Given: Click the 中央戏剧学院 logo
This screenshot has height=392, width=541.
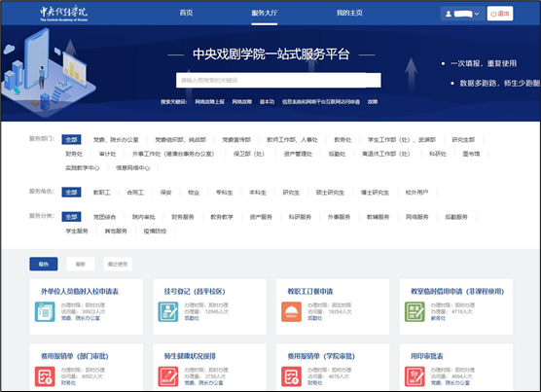Looking at the screenshot, I should pos(63,14).
